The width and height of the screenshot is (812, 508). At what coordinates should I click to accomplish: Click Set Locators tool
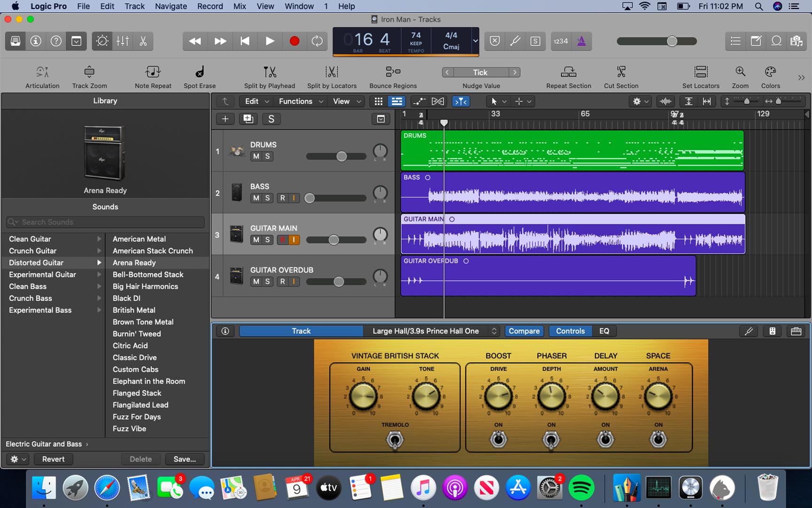(x=701, y=77)
